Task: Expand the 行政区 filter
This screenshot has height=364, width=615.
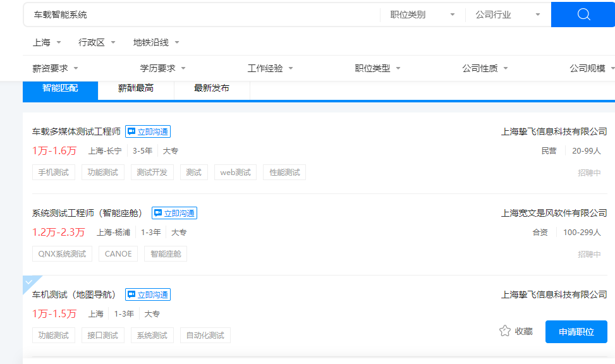Action: pos(97,42)
